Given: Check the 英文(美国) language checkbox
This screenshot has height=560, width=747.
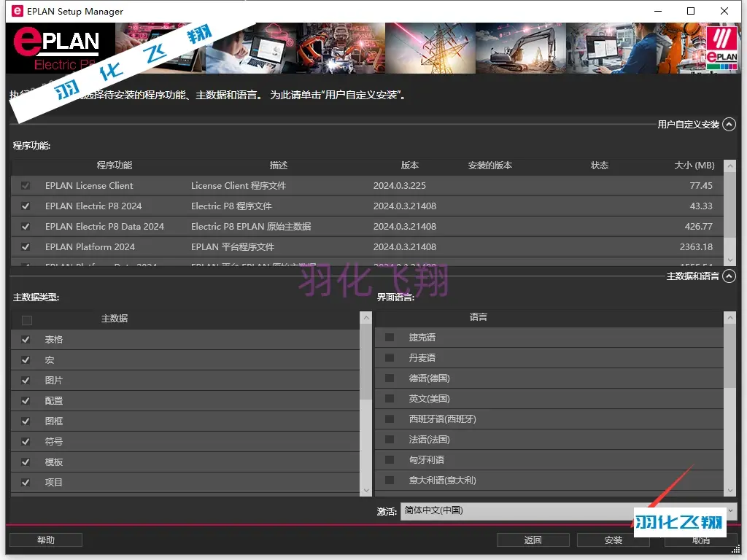Looking at the screenshot, I should [390, 399].
